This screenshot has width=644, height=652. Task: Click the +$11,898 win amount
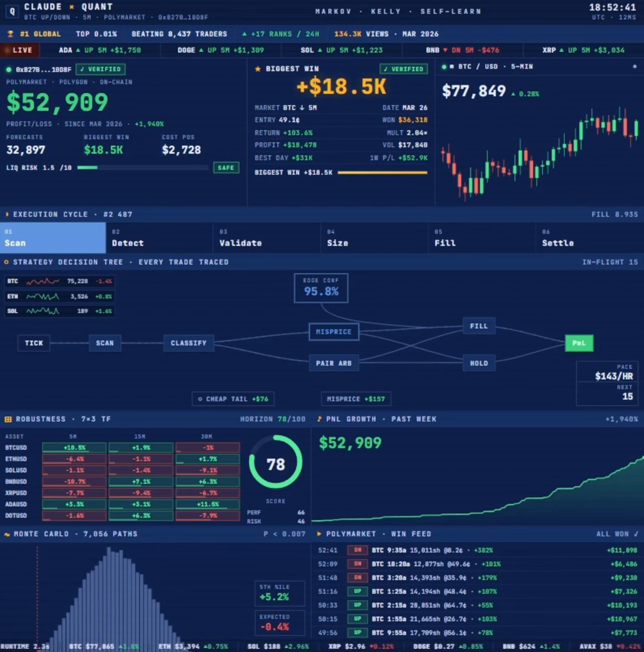click(622, 550)
